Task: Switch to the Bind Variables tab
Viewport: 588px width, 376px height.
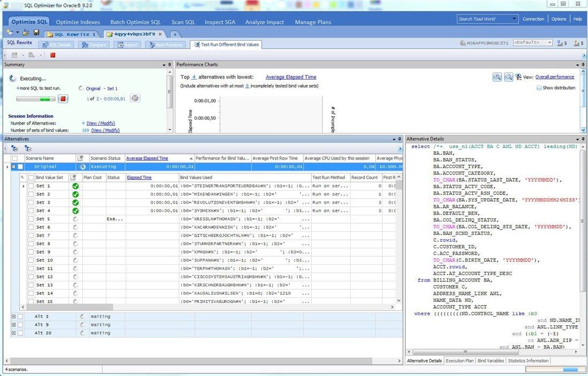Action: (x=491, y=361)
